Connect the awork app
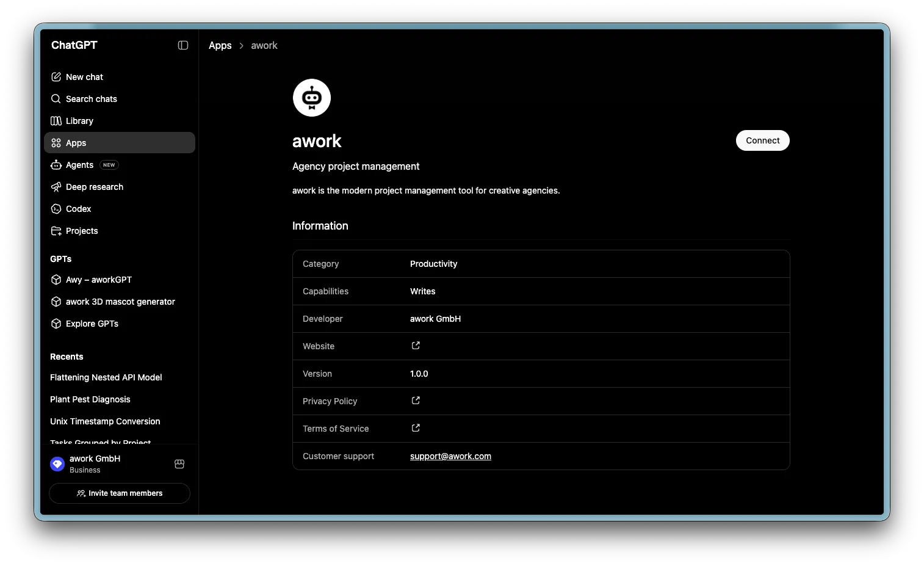Viewport: 924px width, 566px height. click(763, 140)
